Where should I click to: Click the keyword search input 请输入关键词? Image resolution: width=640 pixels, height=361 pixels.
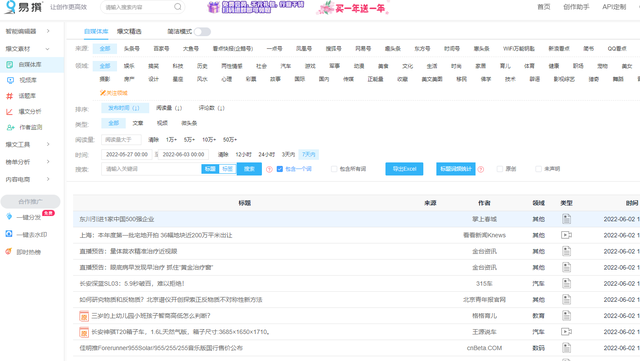pyautogui.click(x=151, y=169)
